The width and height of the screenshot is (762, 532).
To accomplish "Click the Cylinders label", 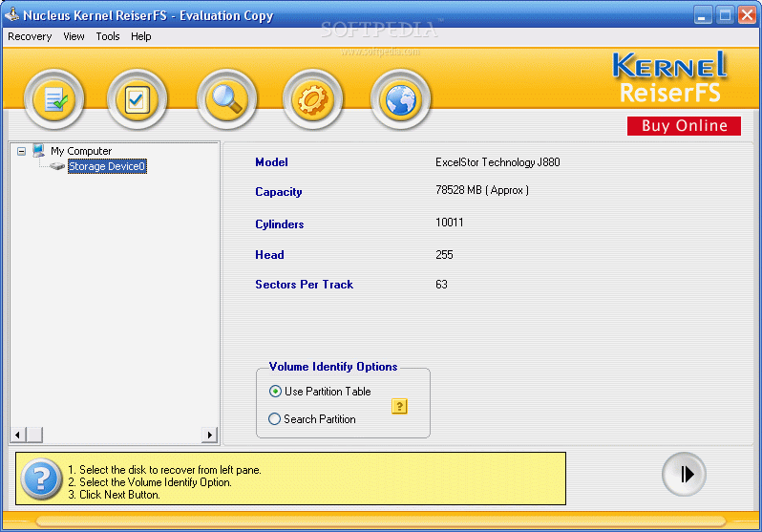I will pyautogui.click(x=280, y=224).
